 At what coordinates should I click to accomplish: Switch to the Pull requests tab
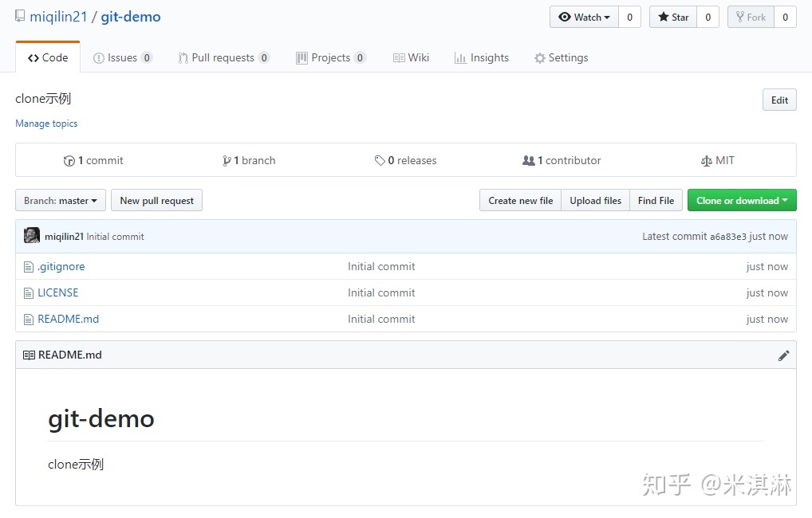click(223, 57)
